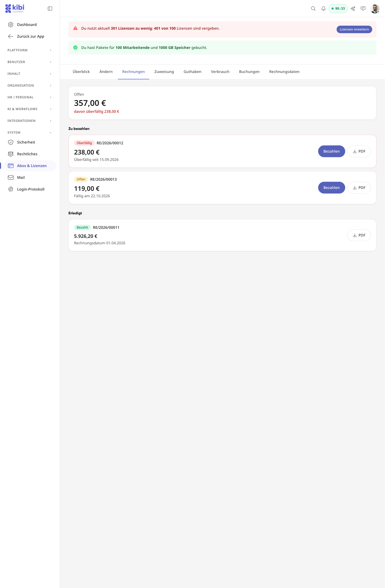Screen dimensions: 385x588
Task: Expand the HR / PERSONAL section
Action: pyautogui.click(x=30, y=97)
